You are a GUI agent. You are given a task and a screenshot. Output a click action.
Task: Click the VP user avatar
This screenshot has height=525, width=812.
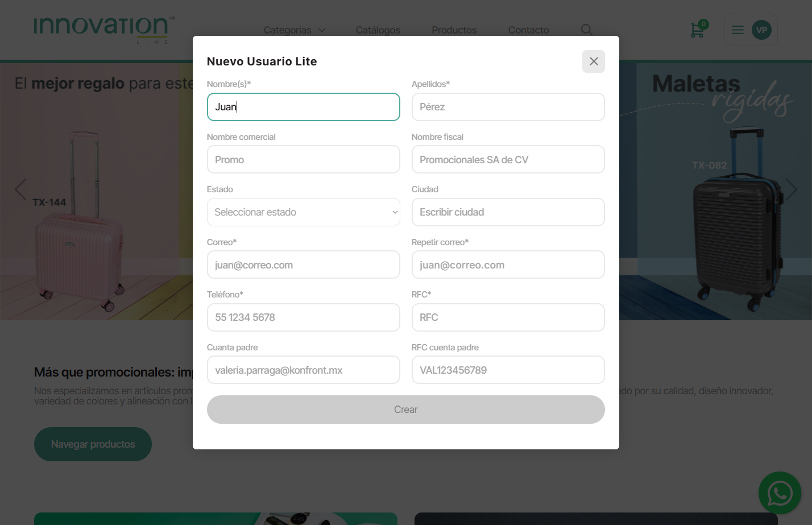coord(761,30)
